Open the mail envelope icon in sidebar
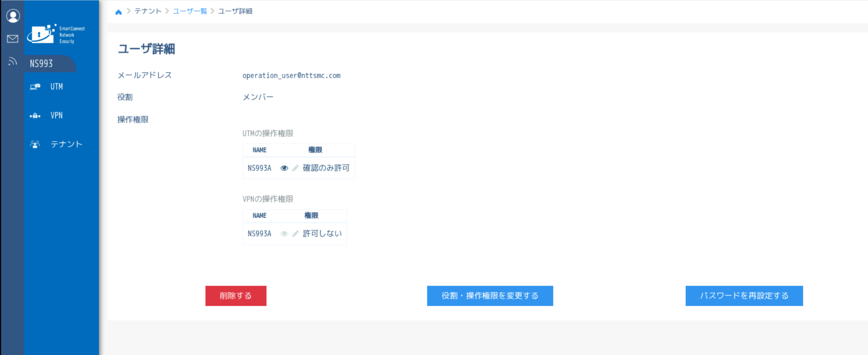 (13, 39)
